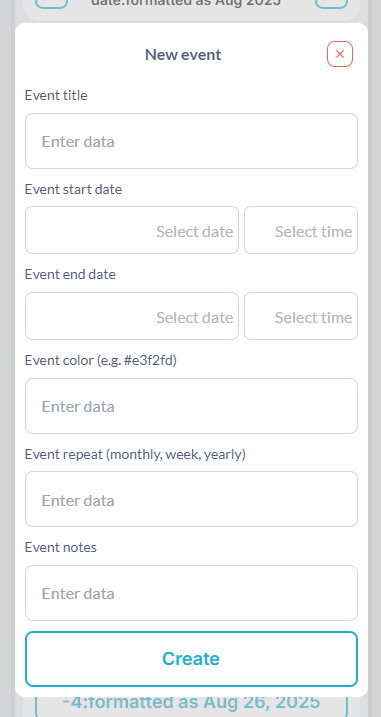The height and width of the screenshot is (717, 381).
Task: Click the Event color example label
Action: pyautogui.click(x=101, y=360)
